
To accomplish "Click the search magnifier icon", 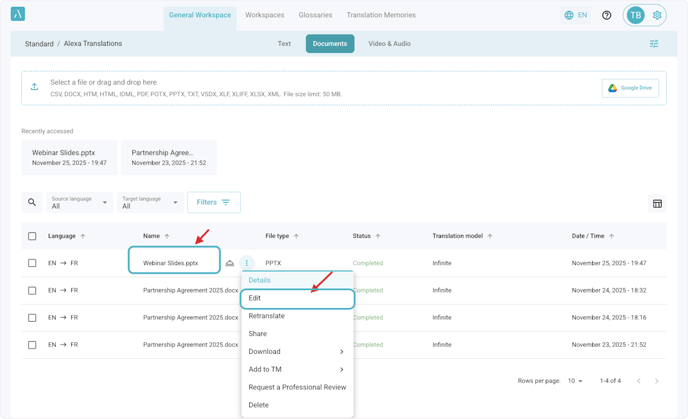I will pyautogui.click(x=32, y=202).
